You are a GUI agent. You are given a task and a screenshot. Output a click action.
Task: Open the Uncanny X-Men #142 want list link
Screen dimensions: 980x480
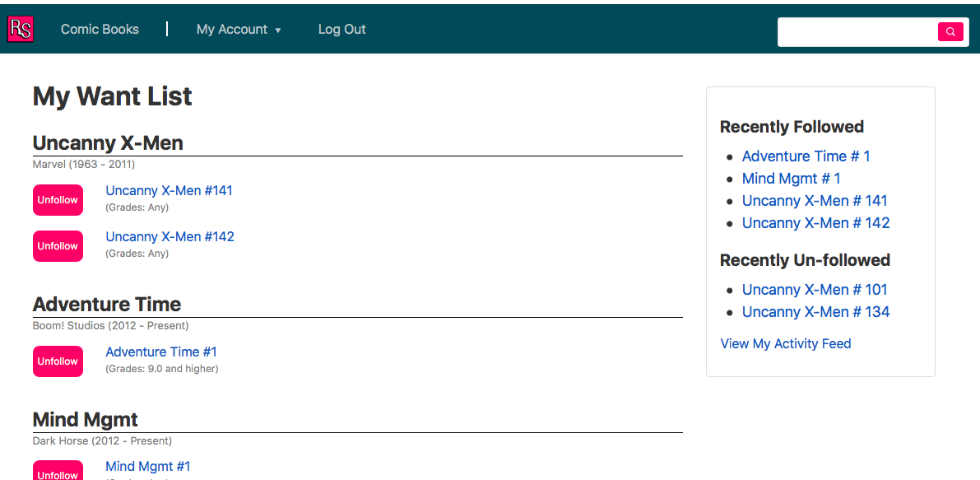click(170, 237)
